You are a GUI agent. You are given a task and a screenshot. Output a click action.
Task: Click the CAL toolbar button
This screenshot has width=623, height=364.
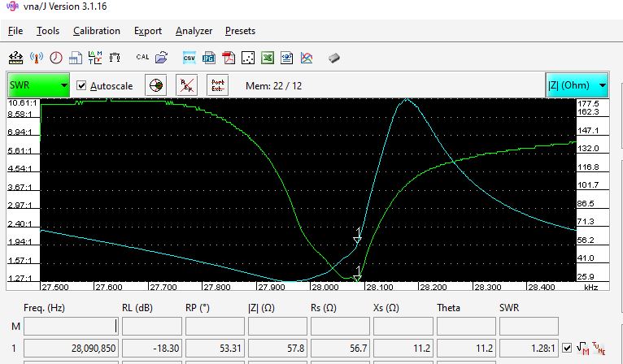pyautogui.click(x=142, y=58)
